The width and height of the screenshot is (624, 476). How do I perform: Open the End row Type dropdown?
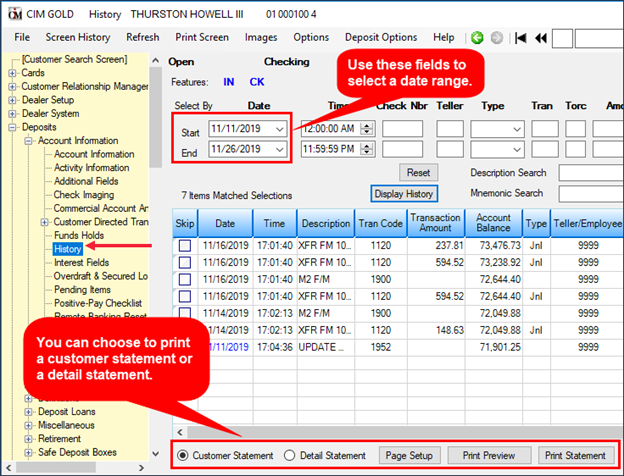coord(517,149)
